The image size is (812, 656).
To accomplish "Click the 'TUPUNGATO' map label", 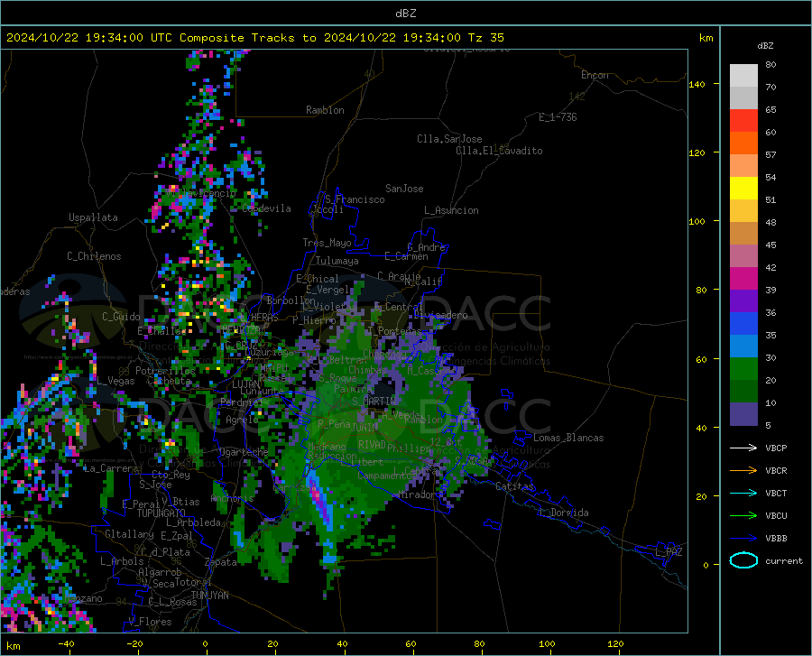I will 161,513.
